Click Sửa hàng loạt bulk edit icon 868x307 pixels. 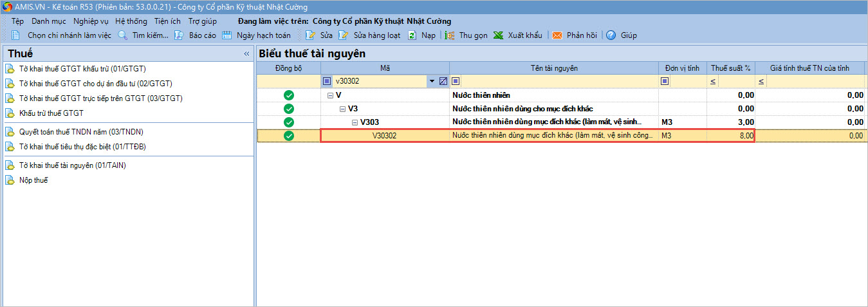(344, 35)
